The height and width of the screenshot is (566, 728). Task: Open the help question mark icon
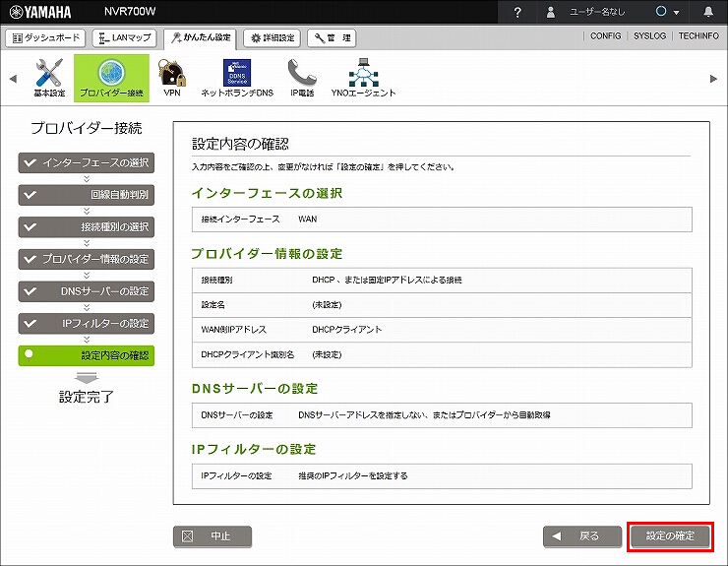[x=517, y=12]
